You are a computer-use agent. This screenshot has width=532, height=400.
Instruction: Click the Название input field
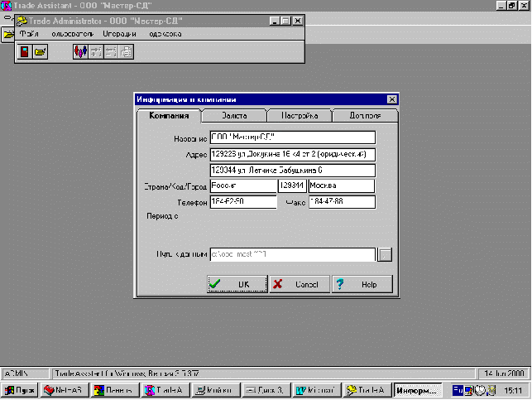point(293,137)
